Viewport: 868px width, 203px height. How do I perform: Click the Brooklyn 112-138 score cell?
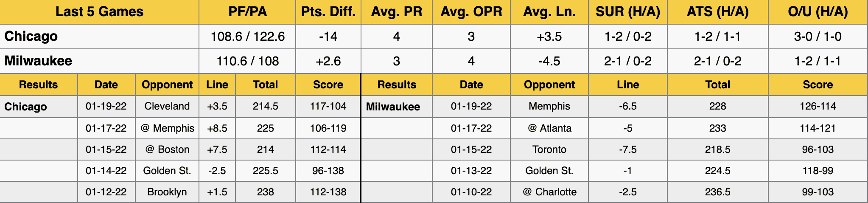click(x=328, y=192)
